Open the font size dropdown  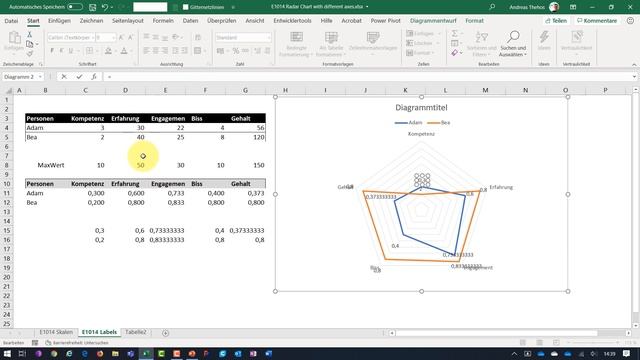coord(113,38)
